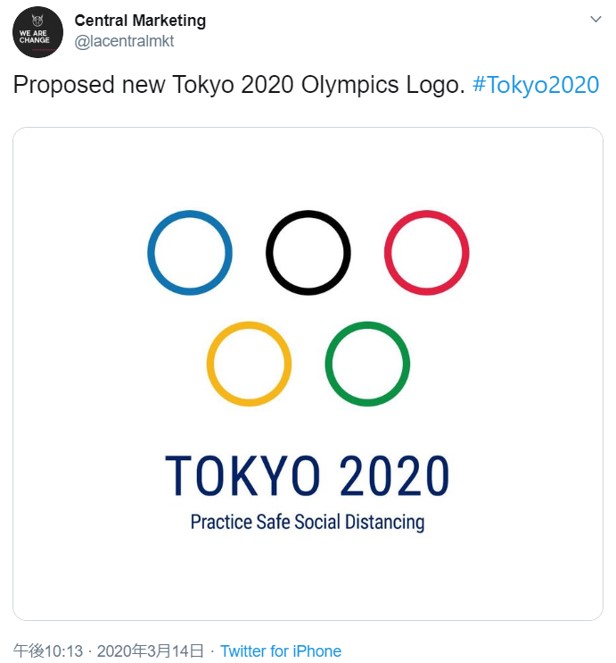Click the yellow Olympic ring
Screen dimensions: 616x663
249,364
